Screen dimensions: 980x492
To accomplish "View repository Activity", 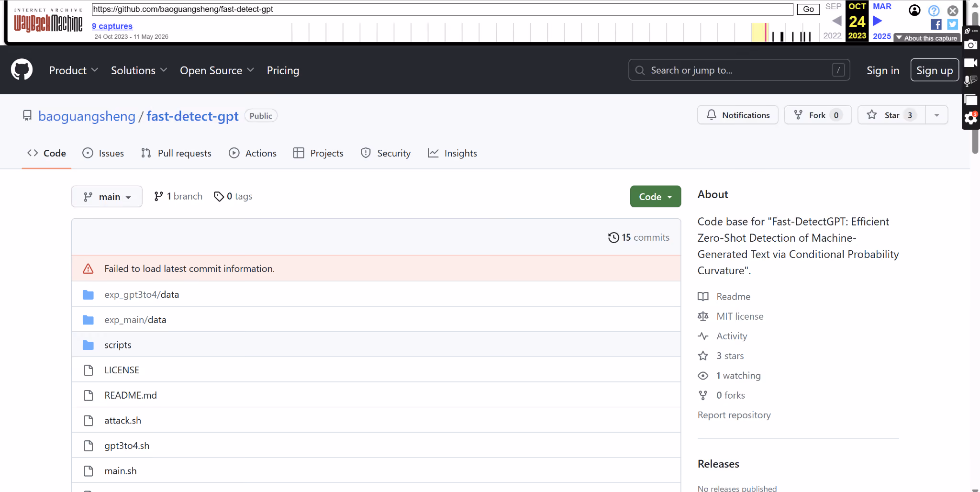I will pyautogui.click(x=732, y=336).
